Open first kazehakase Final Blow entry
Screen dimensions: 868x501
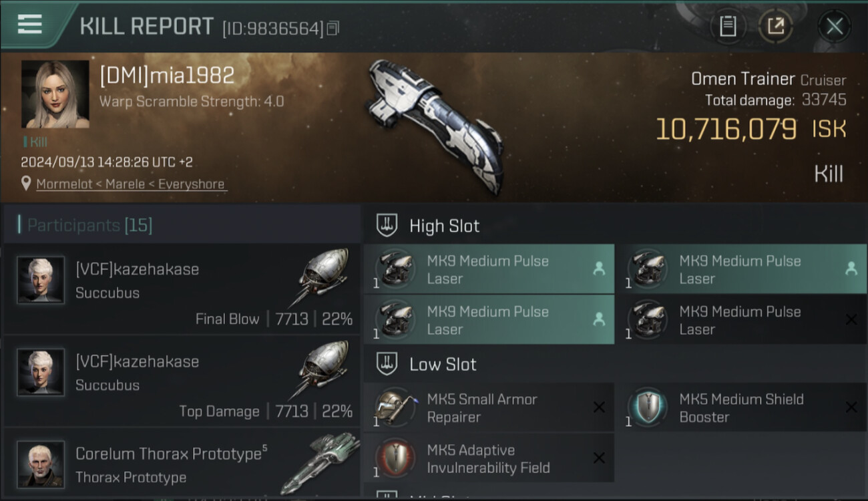click(182, 289)
